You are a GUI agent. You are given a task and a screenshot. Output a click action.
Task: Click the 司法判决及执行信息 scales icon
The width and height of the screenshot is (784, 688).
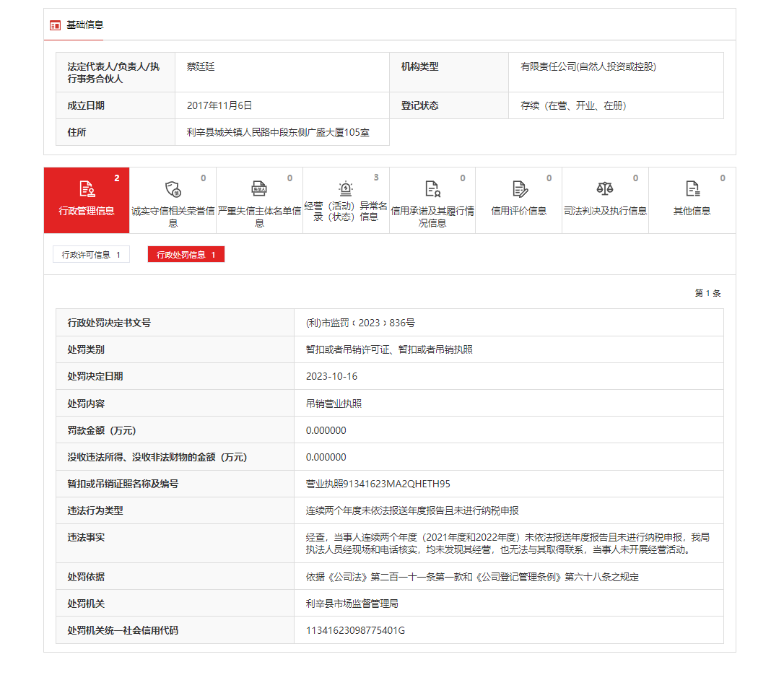(x=605, y=186)
